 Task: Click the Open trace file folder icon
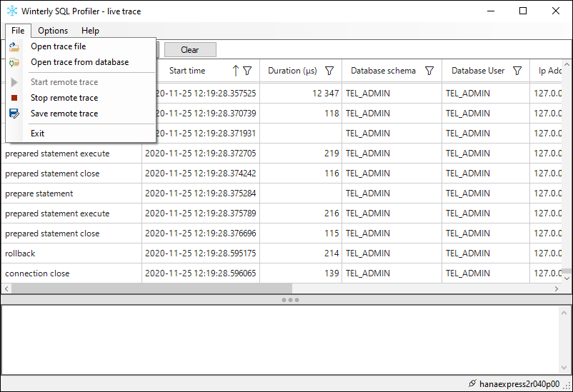tap(14, 46)
